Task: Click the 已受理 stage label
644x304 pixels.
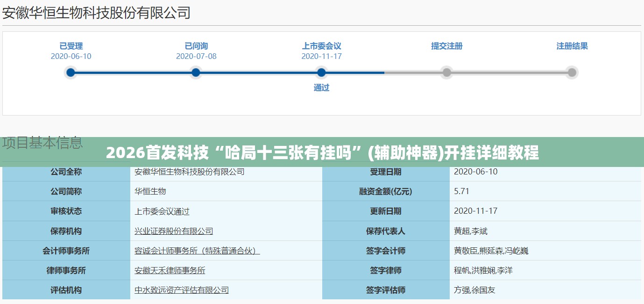Action: (x=71, y=46)
